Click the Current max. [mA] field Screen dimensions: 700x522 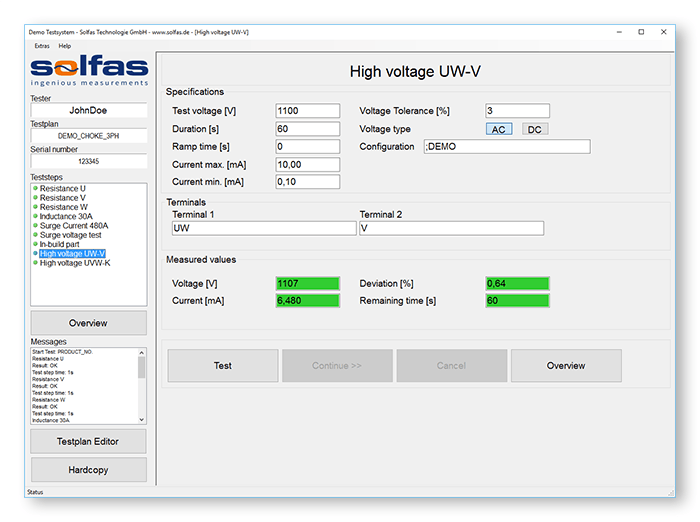click(308, 164)
